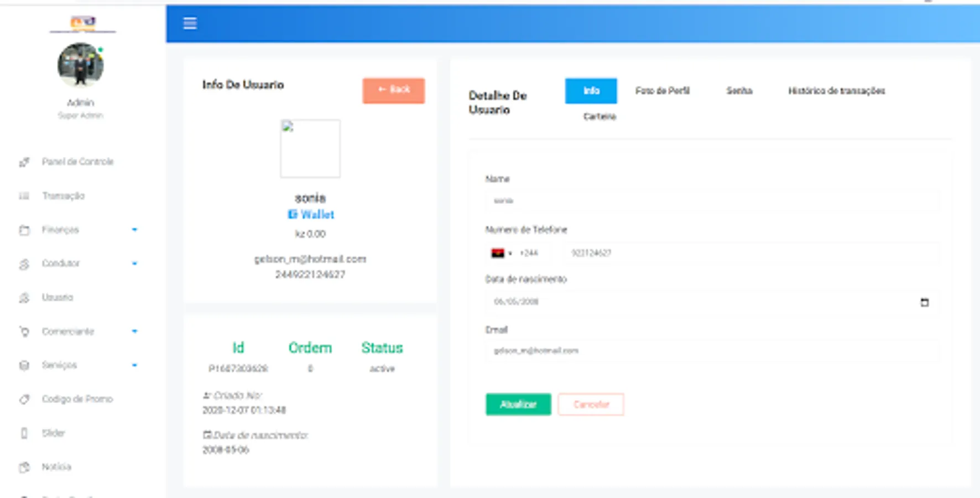The height and width of the screenshot is (498, 980).
Task: Open Codigo de Promo menu item
Action: click(x=77, y=399)
